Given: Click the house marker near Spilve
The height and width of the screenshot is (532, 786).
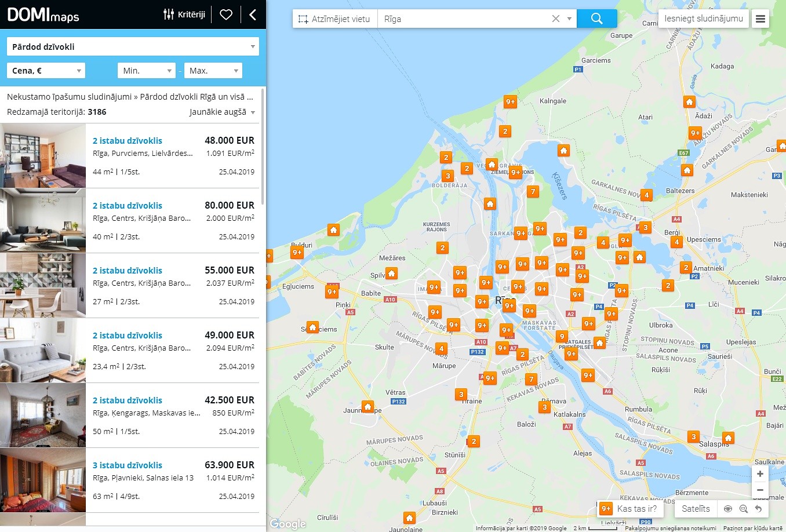Looking at the screenshot, I should pos(392,273).
